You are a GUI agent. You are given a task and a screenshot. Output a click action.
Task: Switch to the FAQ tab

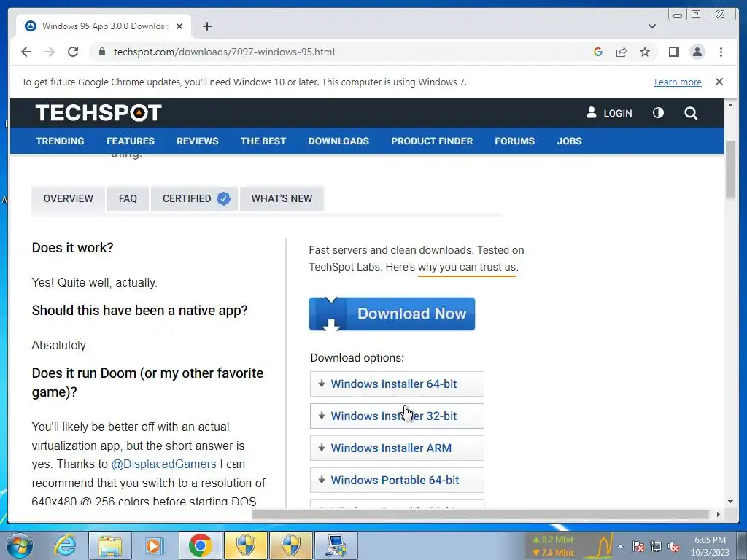[128, 198]
